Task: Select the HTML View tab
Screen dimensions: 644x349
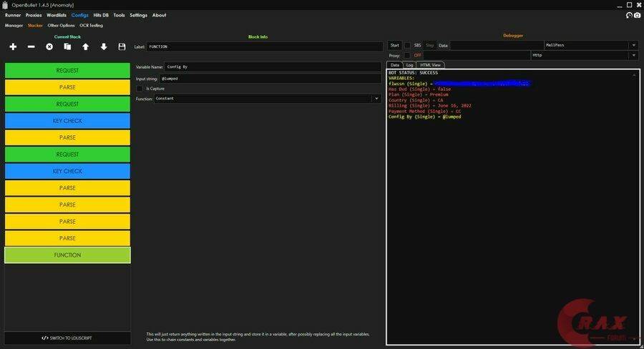Action: click(x=431, y=65)
